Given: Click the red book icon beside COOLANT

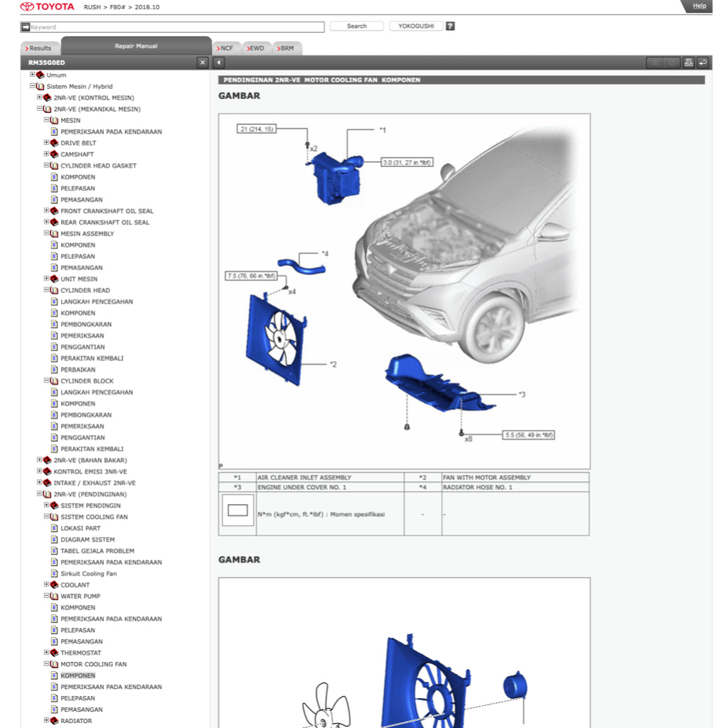Looking at the screenshot, I should coord(54,585).
